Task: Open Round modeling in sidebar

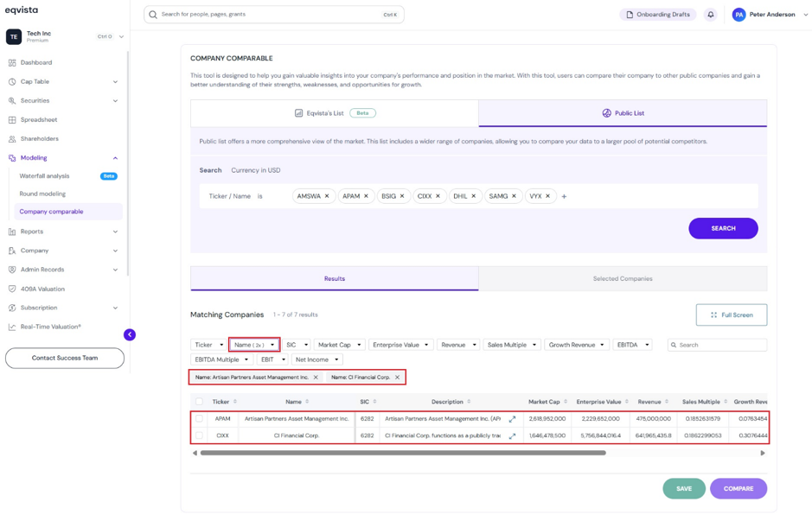Action: point(42,194)
